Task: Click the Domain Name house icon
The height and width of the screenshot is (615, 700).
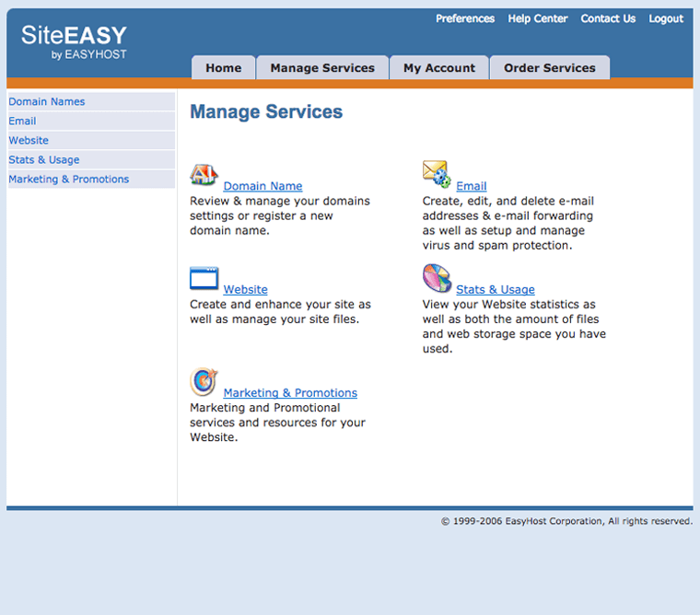Action: 204,175
